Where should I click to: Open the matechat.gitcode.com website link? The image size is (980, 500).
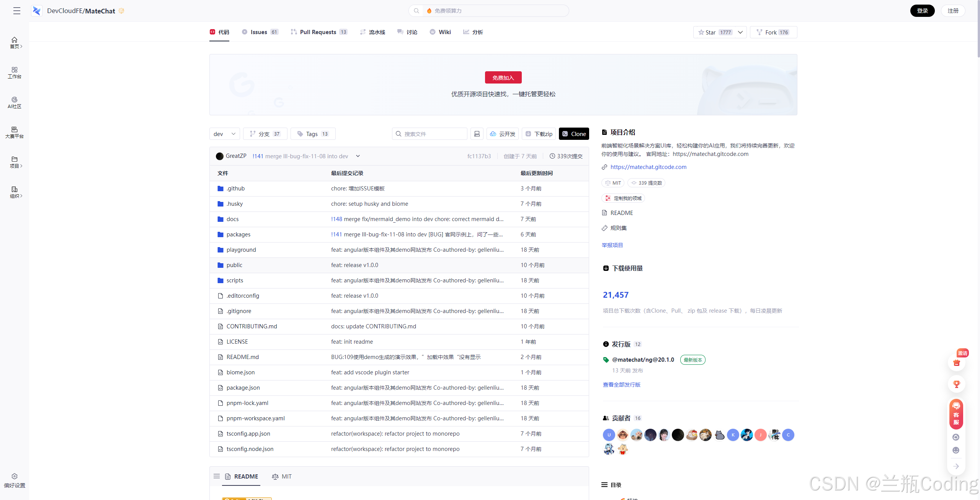tap(648, 167)
